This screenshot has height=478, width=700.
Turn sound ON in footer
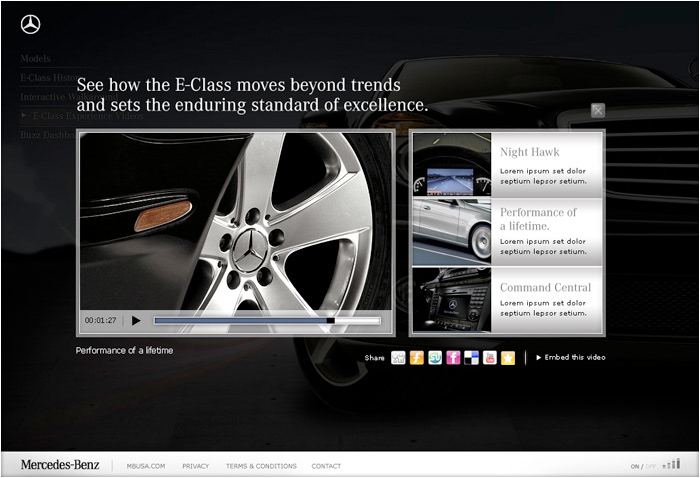[634, 466]
